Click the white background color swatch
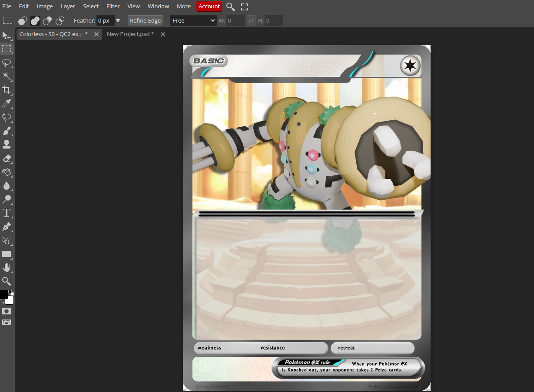The height and width of the screenshot is (392, 534). [10, 300]
